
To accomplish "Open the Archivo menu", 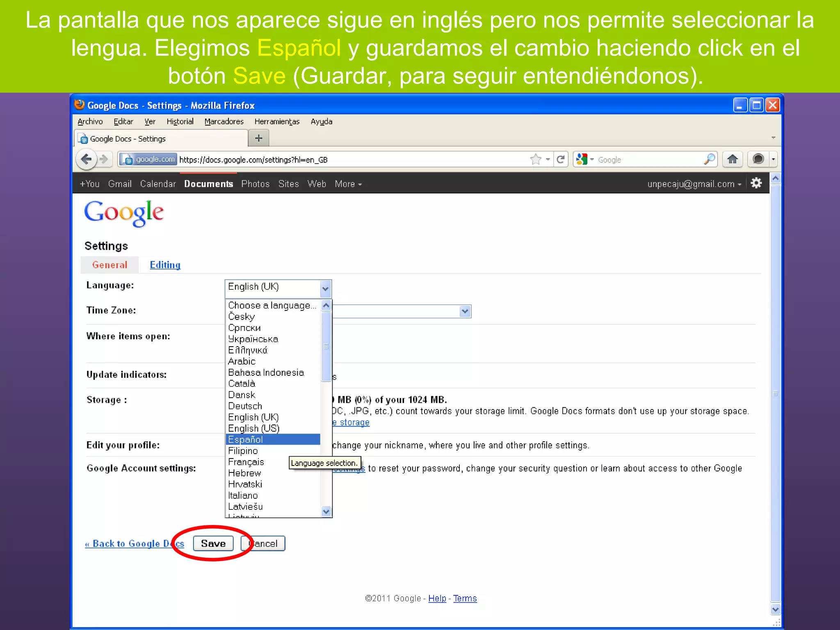I will 90,121.
